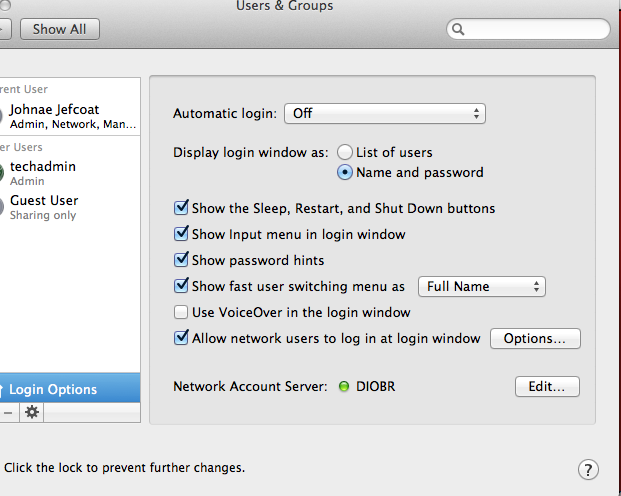Click the help question mark button
This screenshot has width=621, height=496.
(x=589, y=469)
